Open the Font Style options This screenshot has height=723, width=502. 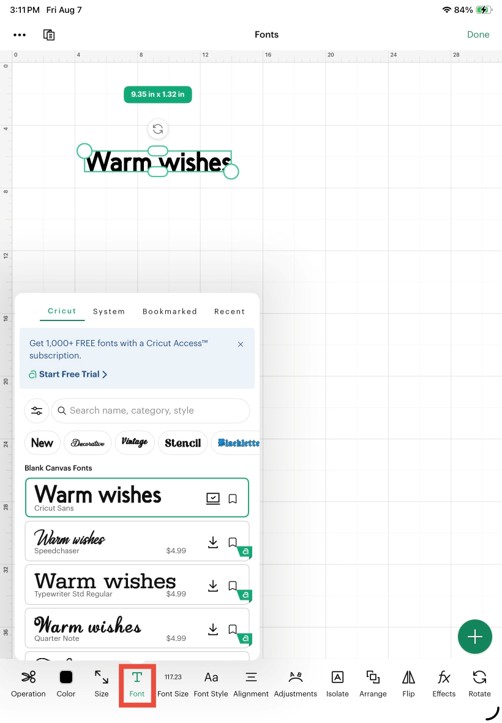coord(211,683)
